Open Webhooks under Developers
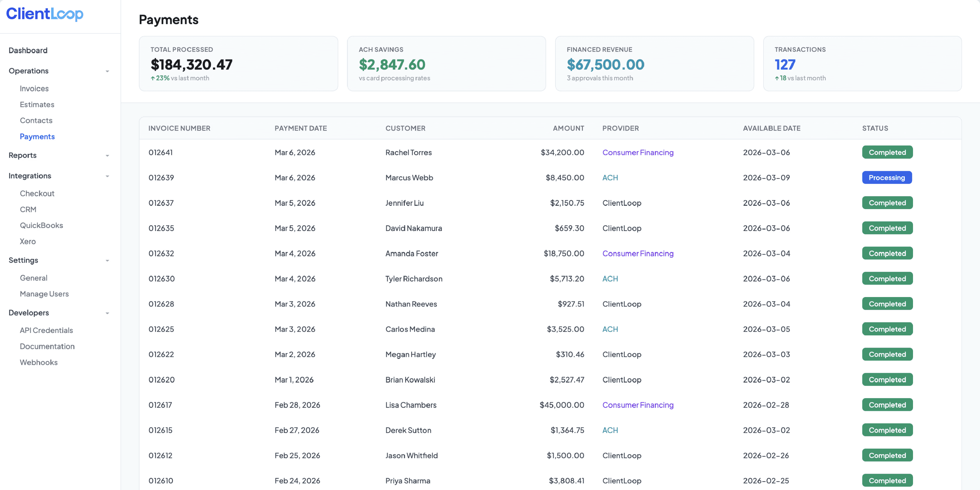 [x=38, y=362]
